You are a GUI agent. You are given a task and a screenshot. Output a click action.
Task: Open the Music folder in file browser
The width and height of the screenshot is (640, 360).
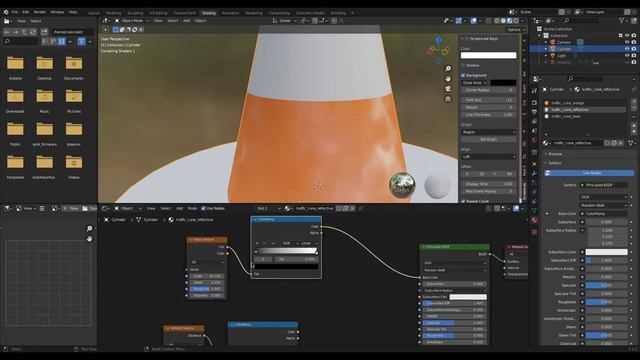[44, 101]
